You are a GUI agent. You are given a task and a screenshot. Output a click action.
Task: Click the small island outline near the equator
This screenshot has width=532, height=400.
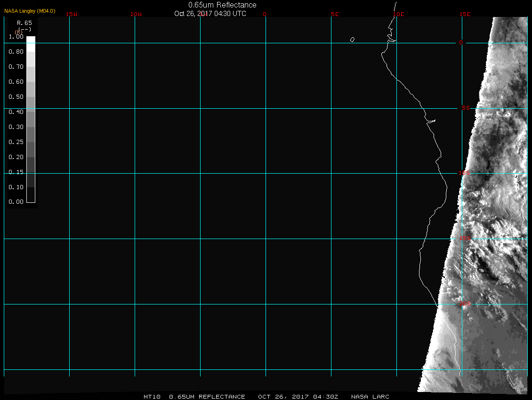(352, 40)
